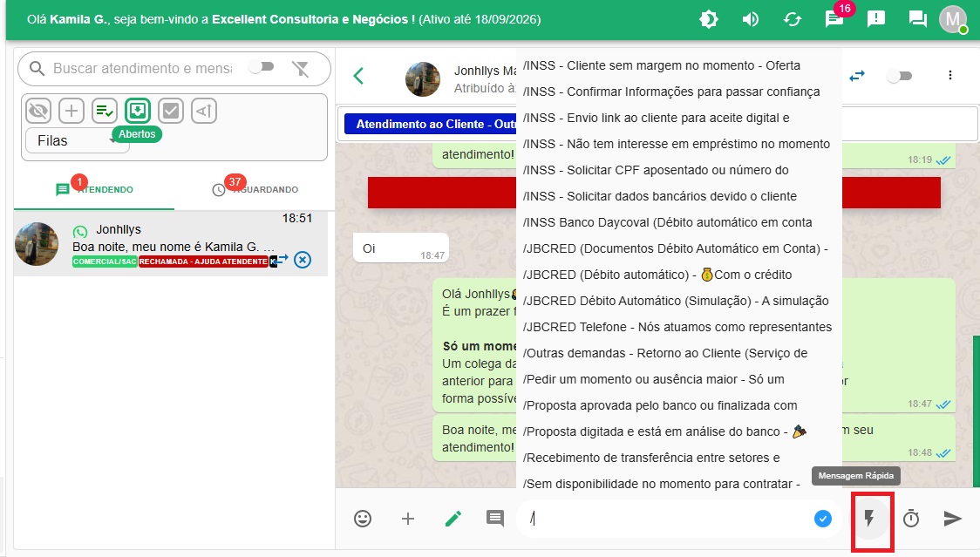Click the Mensagem Rápida lightning bolt icon
The image size is (980, 557).
pyautogui.click(x=869, y=519)
